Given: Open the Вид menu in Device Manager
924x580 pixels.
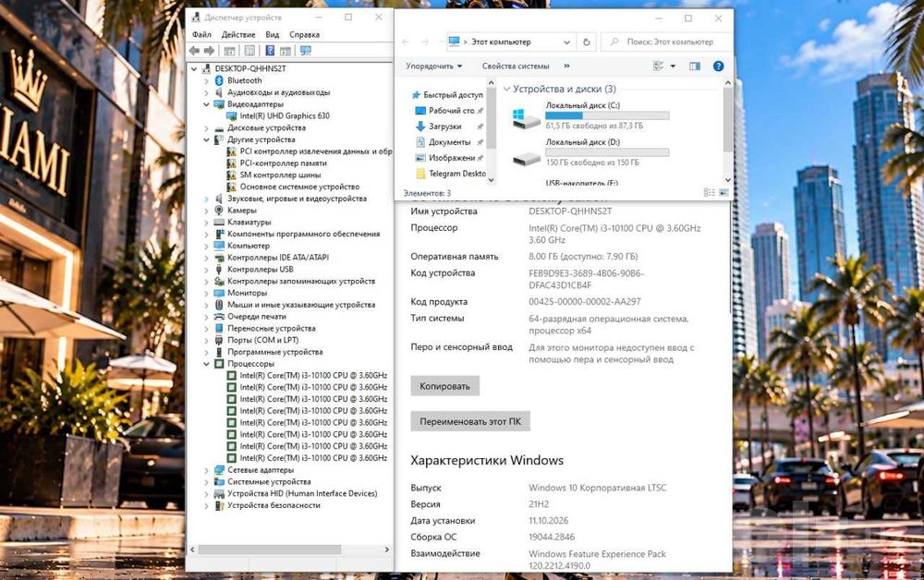Looking at the screenshot, I should point(273,35).
